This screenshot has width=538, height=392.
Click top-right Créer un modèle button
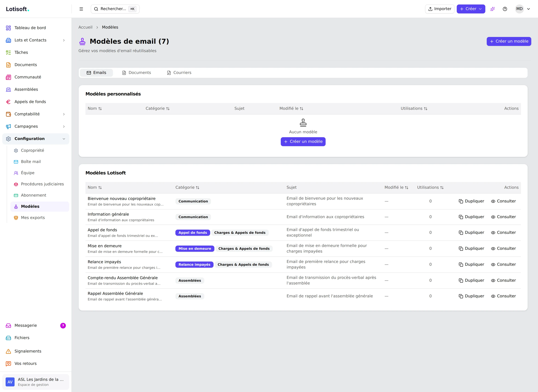509,42
